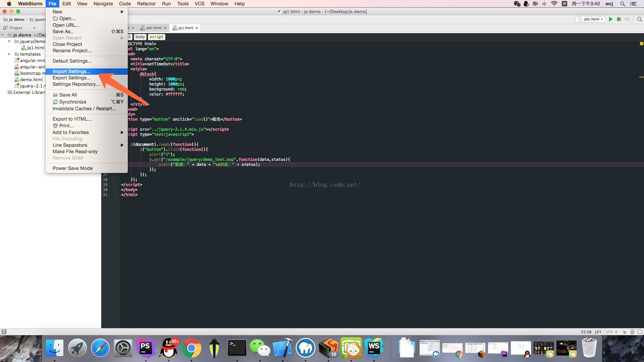Click the script breadcrumb tag
Image resolution: width=644 pixels, height=362 pixels.
click(156, 37)
